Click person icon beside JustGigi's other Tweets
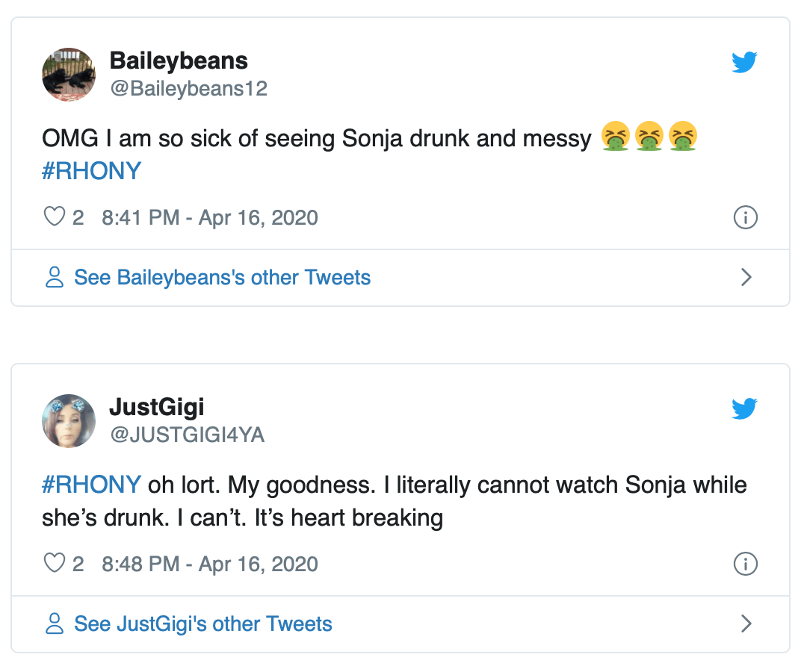This screenshot has height=672, width=804. pos(55,624)
